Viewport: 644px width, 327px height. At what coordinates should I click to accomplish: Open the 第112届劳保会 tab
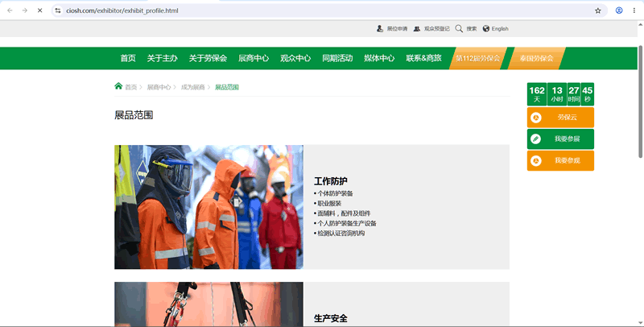(477, 58)
